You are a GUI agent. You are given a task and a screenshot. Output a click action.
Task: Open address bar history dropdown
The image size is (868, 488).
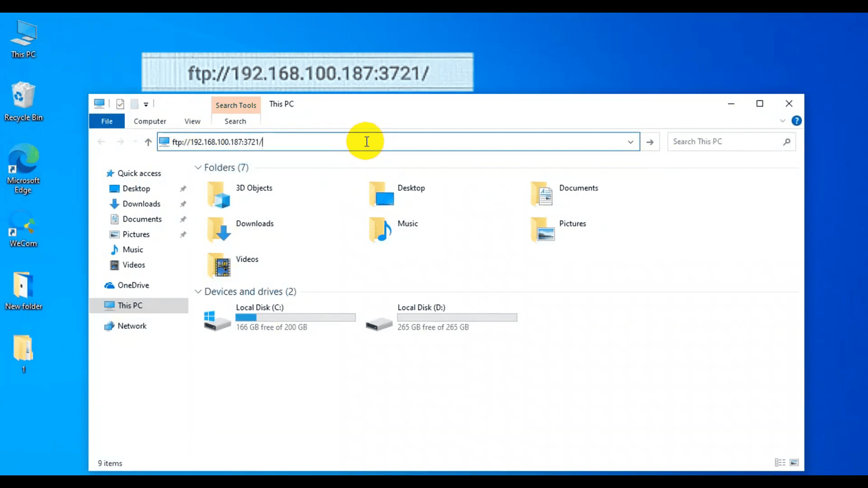[630, 142]
